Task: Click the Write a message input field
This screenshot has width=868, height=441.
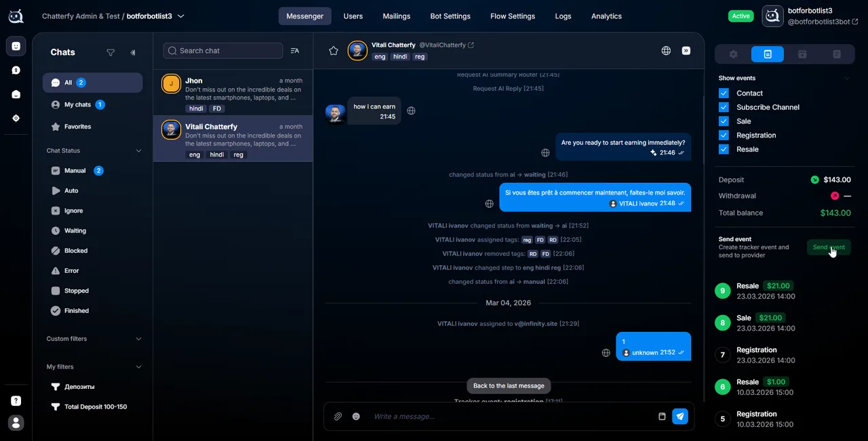Action: (512, 417)
